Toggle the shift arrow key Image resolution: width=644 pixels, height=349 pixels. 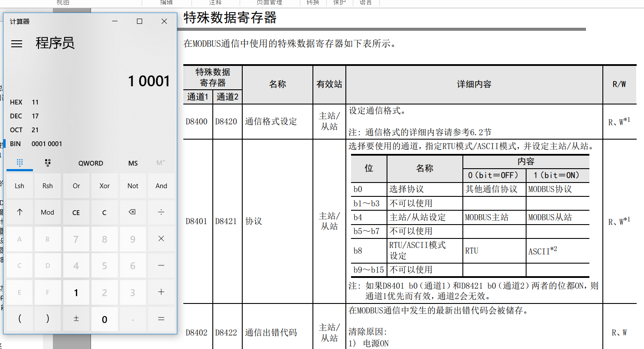(x=20, y=212)
